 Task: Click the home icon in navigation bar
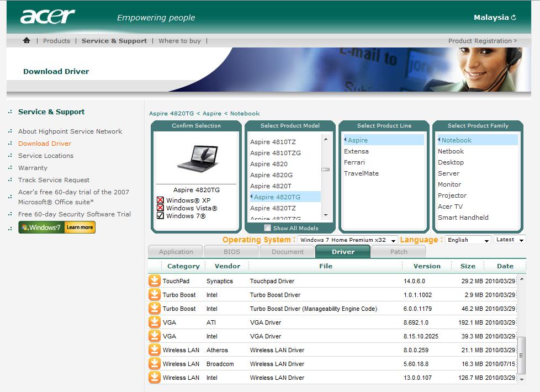27,40
